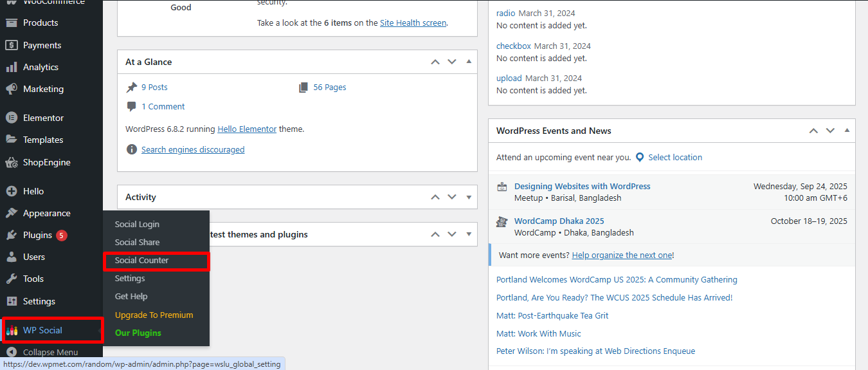Image resolution: width=868 pixels, height=370 pixels.
Task: Move Activity panel up
Action: [x=435, y=197]
